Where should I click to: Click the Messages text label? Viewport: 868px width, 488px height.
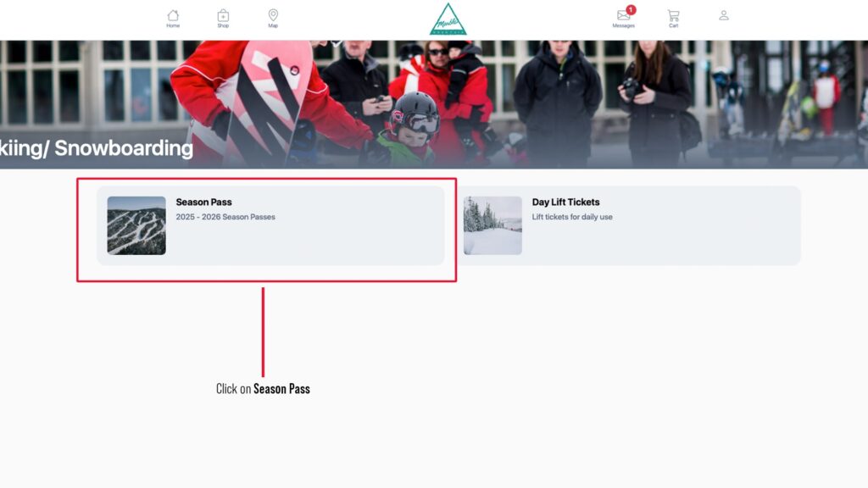(x=623, y=26)
